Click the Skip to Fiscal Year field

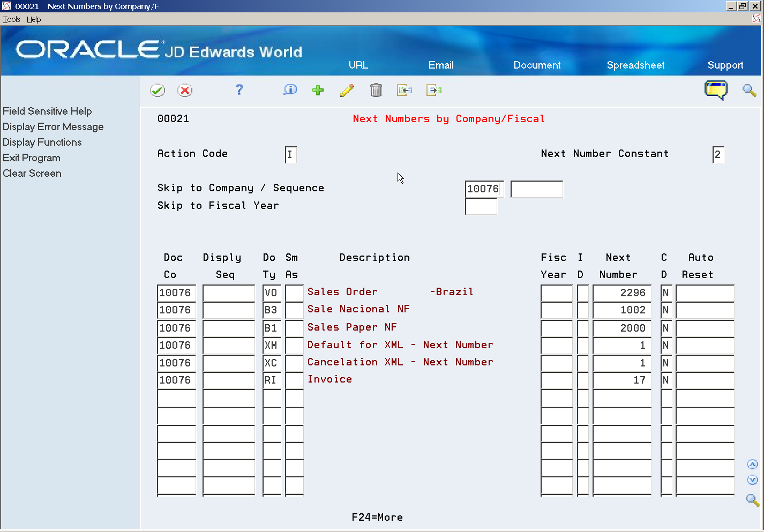pos(481,206)
